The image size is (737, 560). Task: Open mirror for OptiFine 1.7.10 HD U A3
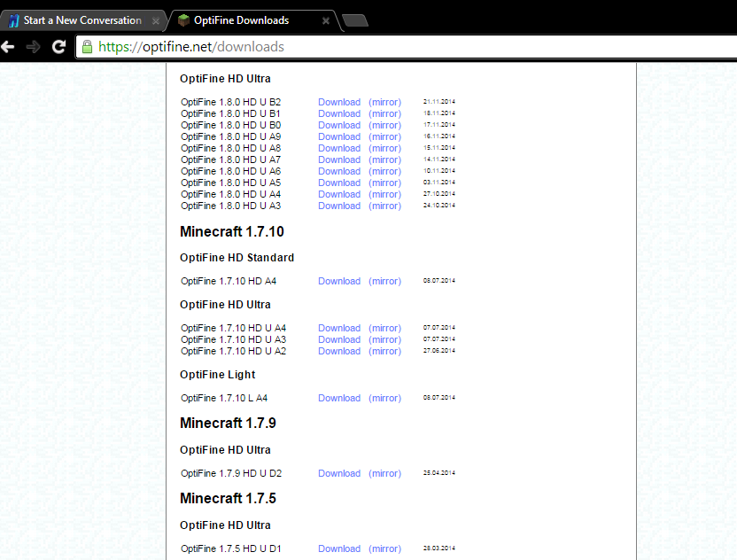(x=385, y=339)
